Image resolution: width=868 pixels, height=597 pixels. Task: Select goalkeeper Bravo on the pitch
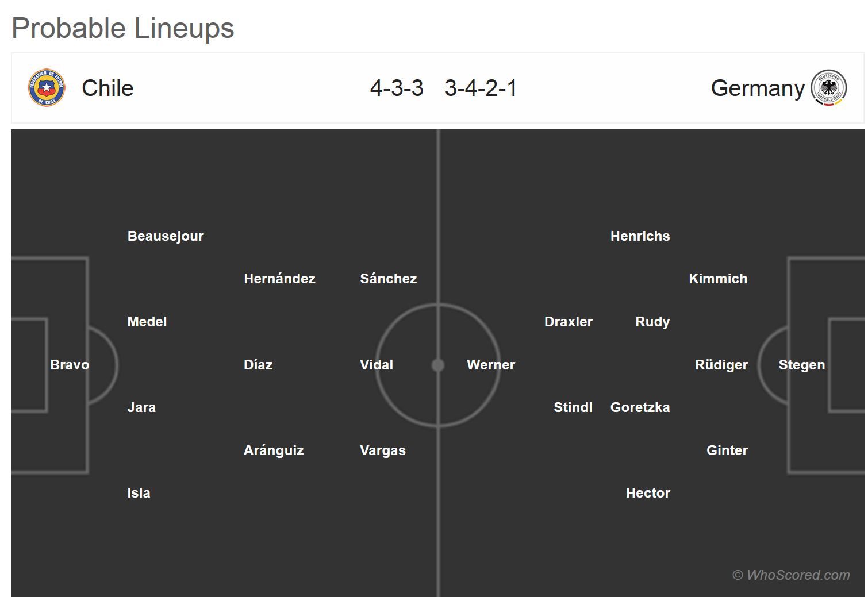(x=70, y=365)
